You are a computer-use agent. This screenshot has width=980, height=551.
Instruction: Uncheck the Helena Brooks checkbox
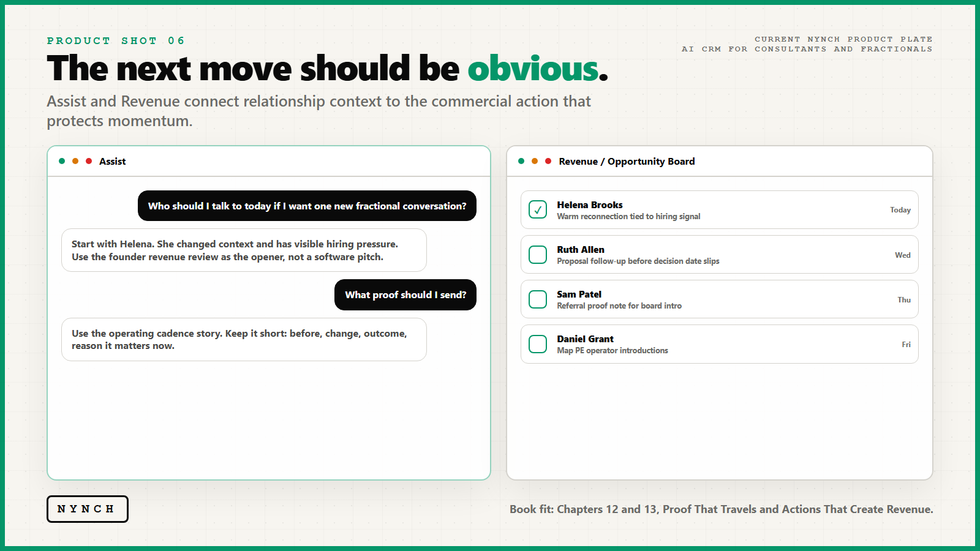pos(538,210)
